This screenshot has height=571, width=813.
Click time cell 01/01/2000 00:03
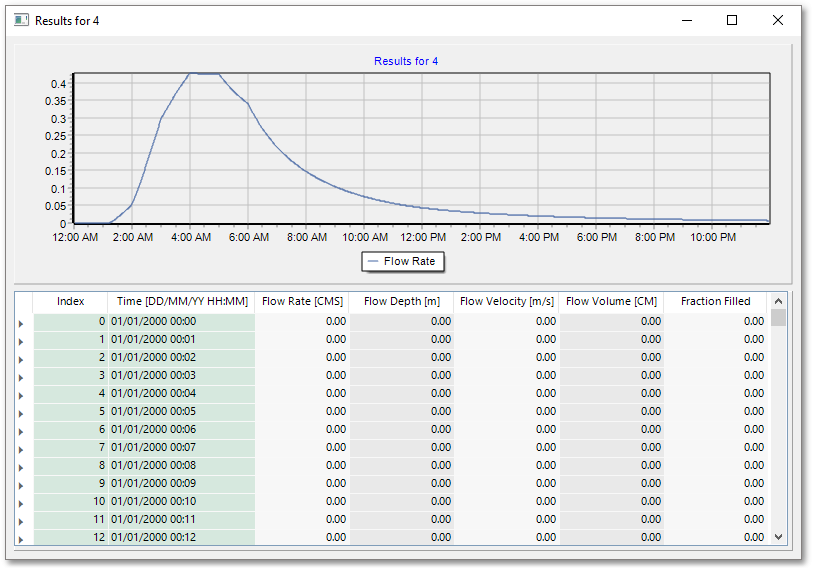181,375
